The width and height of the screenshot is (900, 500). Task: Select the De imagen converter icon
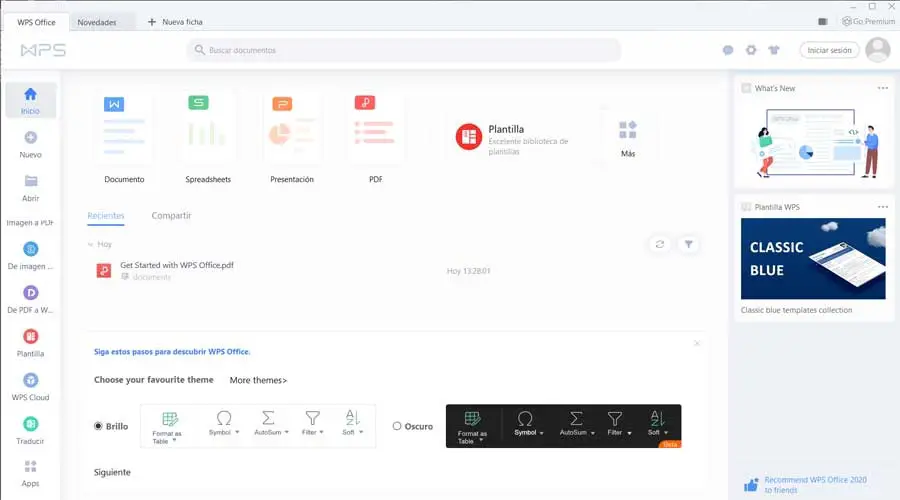[30, 249]
